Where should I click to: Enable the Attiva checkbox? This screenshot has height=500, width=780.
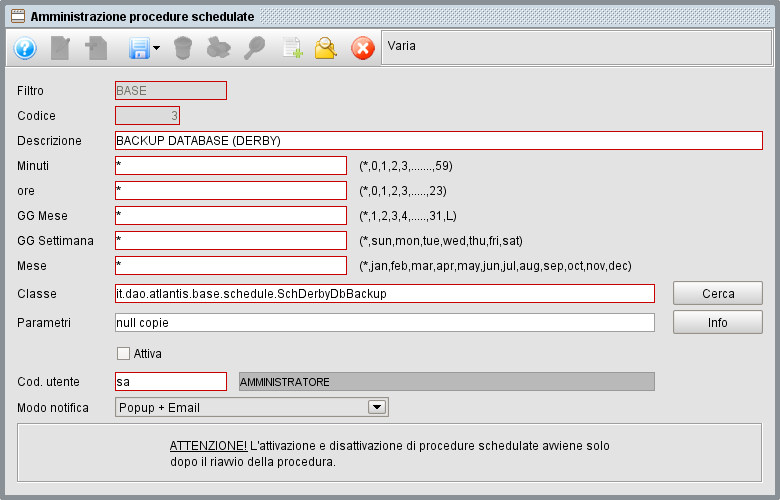pos(124,353)
